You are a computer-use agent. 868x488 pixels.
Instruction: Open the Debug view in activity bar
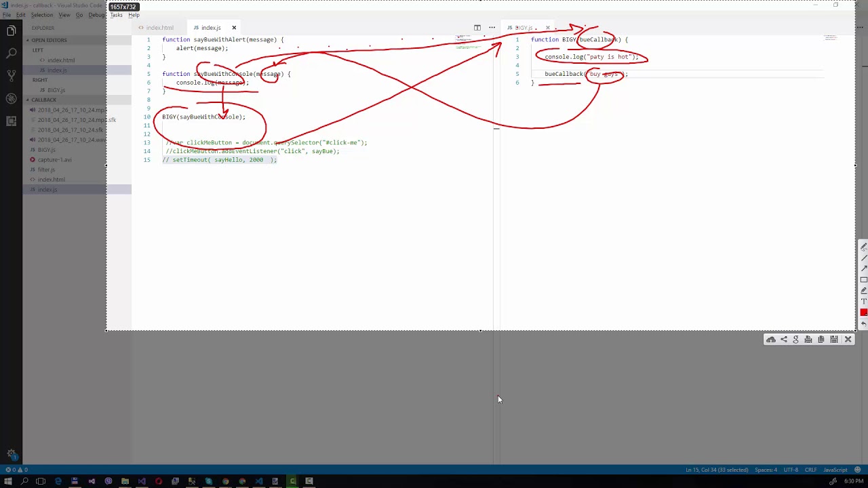11,98
